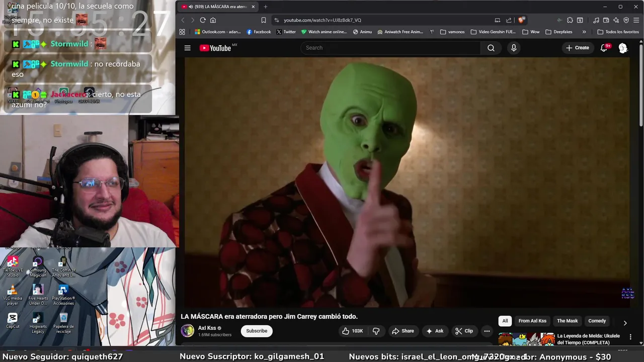Image resolution: width=644 pixels, height=362 pixels.
Task: Focus the browser address bar URL
Action: pos(323,20)
